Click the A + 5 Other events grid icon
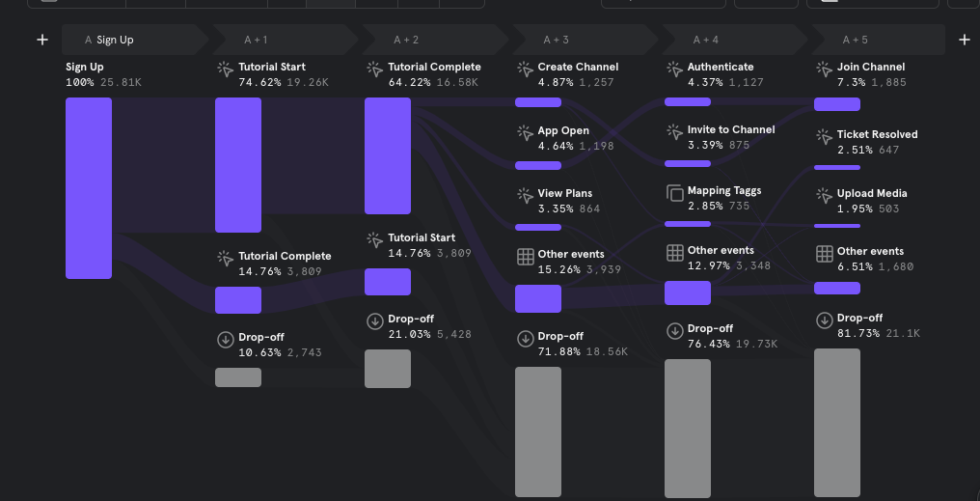Image resolution: width=980 pixels, height=501 pixels. [x=825, y=253]
